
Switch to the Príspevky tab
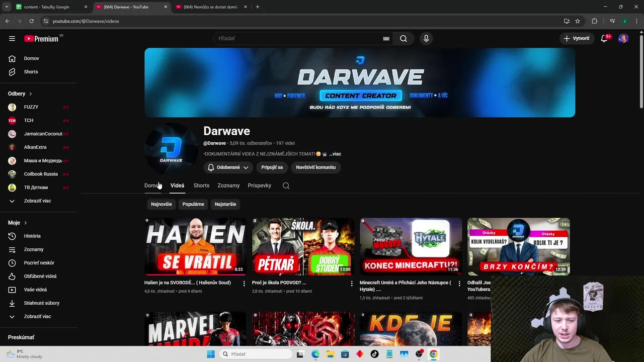pyautogui.click(x=260, y=186)
